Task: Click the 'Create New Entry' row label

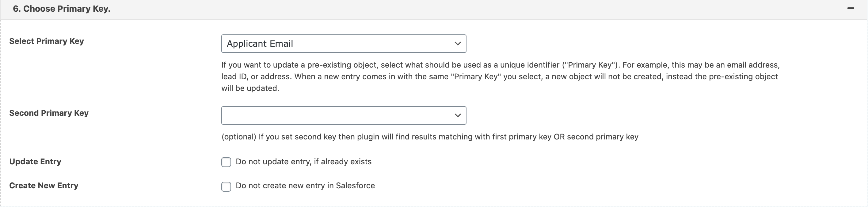Action: coord(44,186)
